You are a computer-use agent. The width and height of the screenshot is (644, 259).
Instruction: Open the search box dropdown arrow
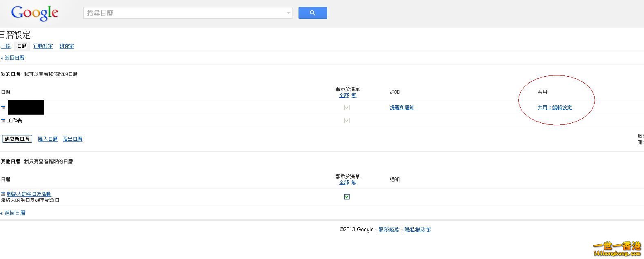(x=288, y=13)
